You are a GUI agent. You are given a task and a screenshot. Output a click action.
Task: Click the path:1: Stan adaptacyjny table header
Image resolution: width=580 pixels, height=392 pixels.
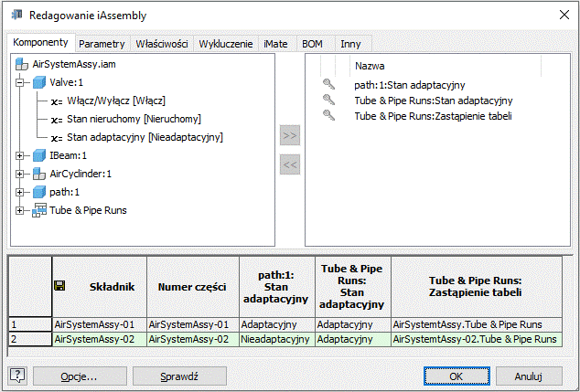coord(277,287)
